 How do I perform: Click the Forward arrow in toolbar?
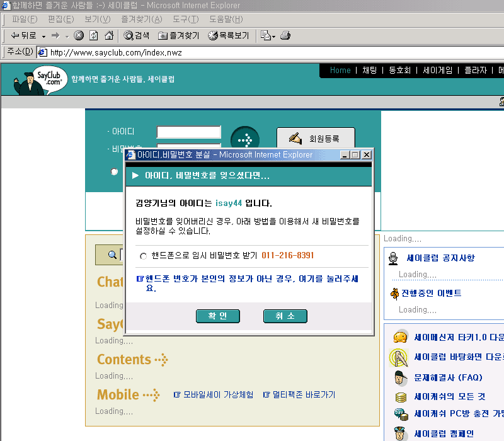56,35
